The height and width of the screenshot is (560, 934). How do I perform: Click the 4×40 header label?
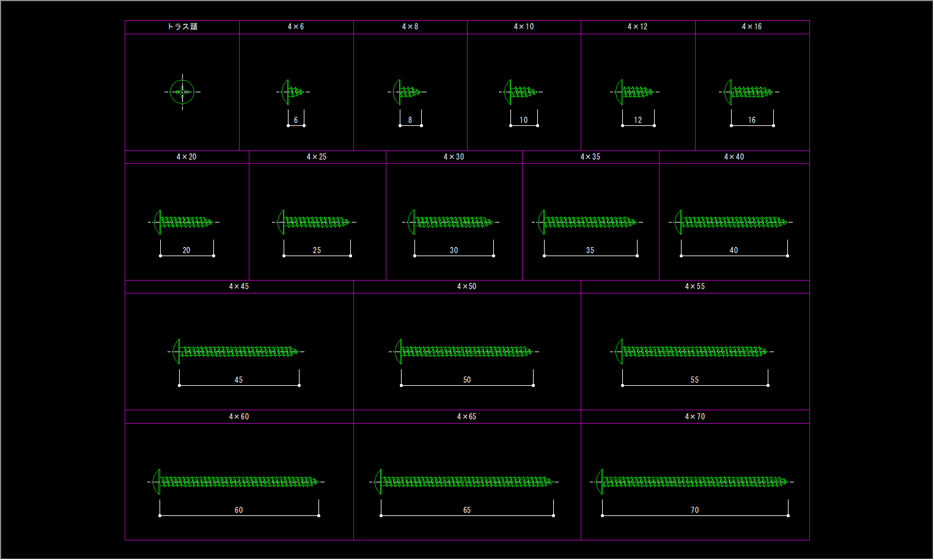pos(734,157)
